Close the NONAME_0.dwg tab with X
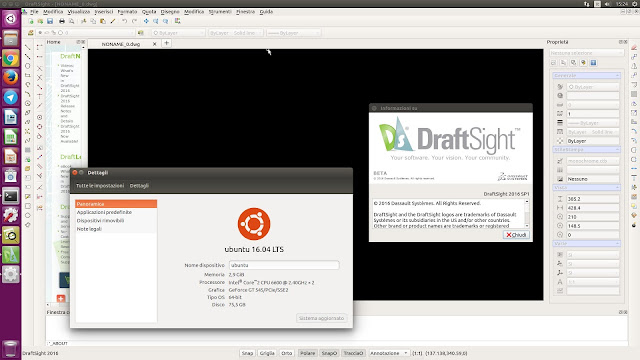 (154, 44)
